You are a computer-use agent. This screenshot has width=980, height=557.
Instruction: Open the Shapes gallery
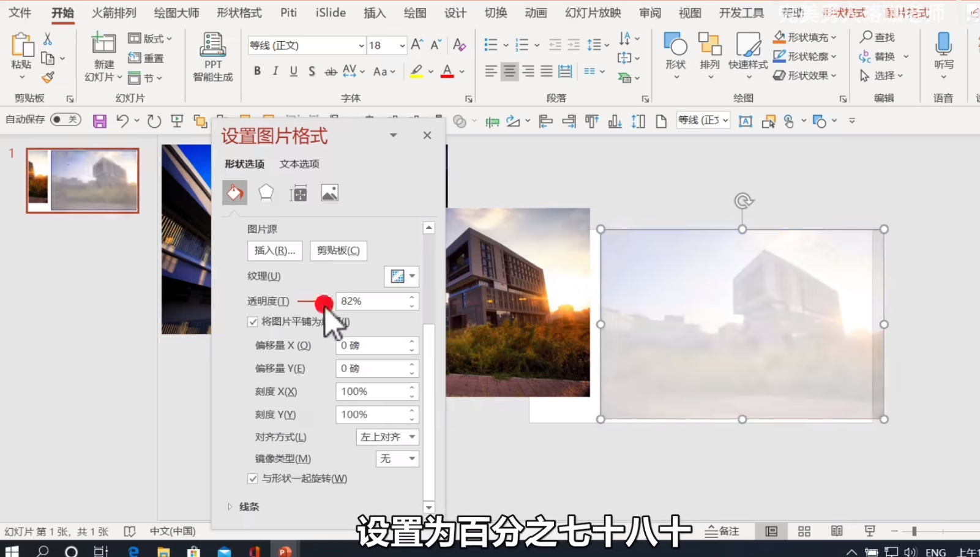coord(676,56)
